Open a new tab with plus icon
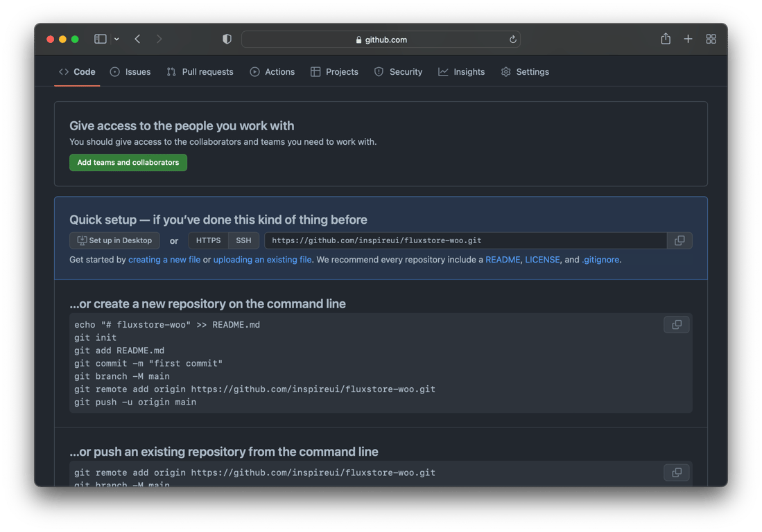The width and height of the screenshot is (762, 532). click(688, 39)
